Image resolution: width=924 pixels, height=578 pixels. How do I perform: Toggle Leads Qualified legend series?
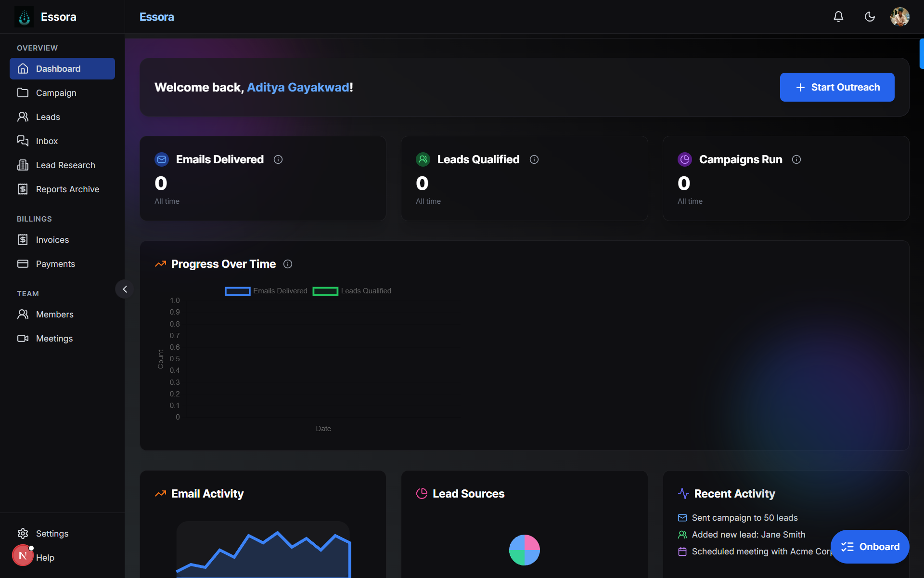[352, 291]
